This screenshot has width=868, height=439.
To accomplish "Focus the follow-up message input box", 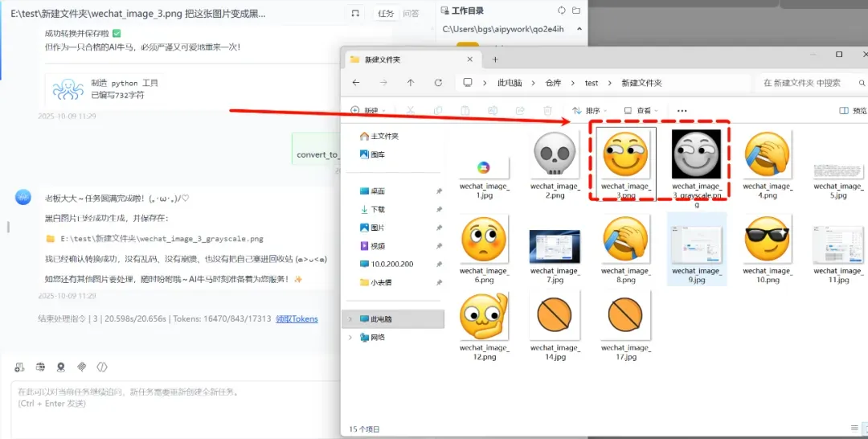I will click(175, 410).
